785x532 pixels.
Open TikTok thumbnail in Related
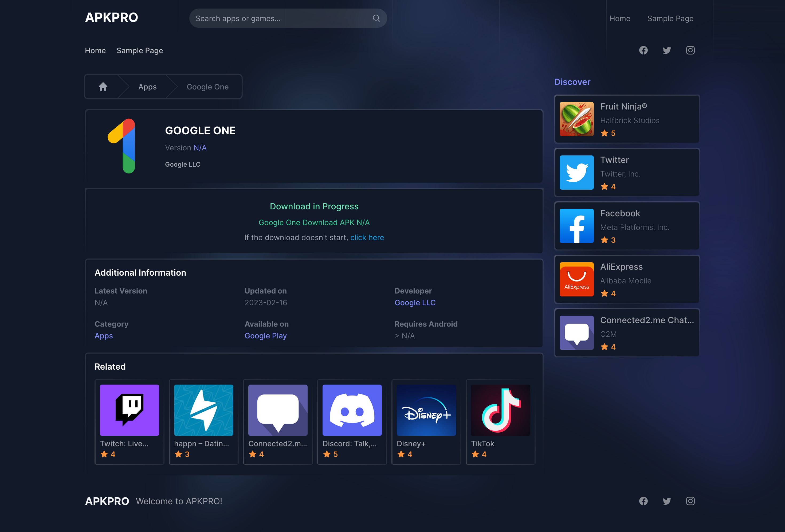501,410
